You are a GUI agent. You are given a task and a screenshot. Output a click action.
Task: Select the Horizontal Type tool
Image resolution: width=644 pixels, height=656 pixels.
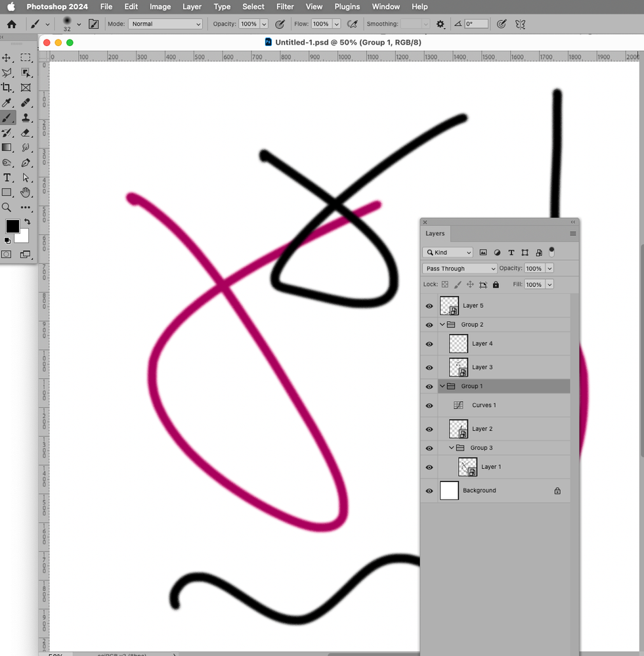point(8,177)
